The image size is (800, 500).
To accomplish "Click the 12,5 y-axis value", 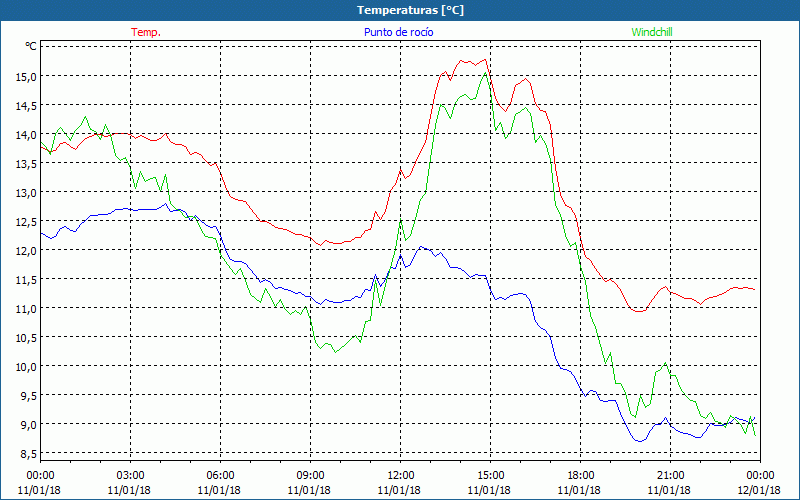I will [27, 221].
